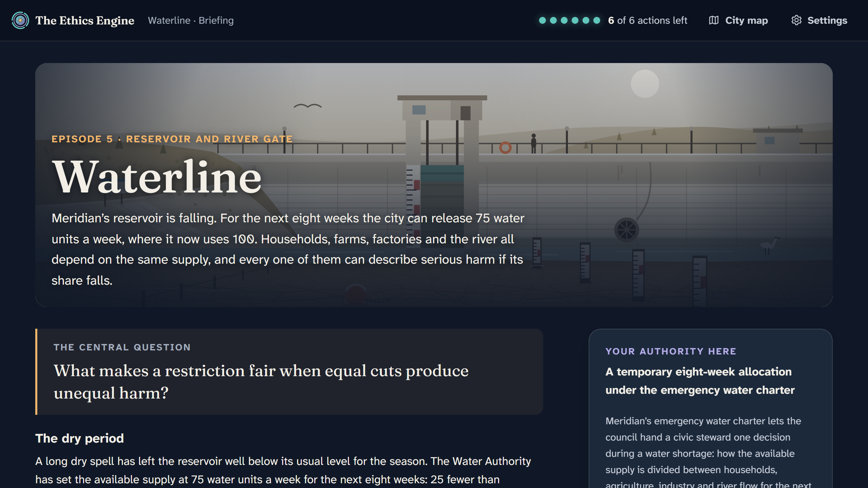This screenshot has width=868, height=488.
Task: Click the Ethics Engine logo icon
Action: (x=20, y=20)
